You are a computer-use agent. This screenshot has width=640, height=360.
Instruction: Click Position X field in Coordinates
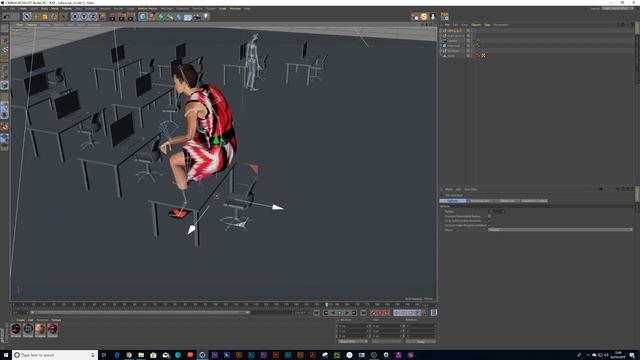click(x=354, y=326)
